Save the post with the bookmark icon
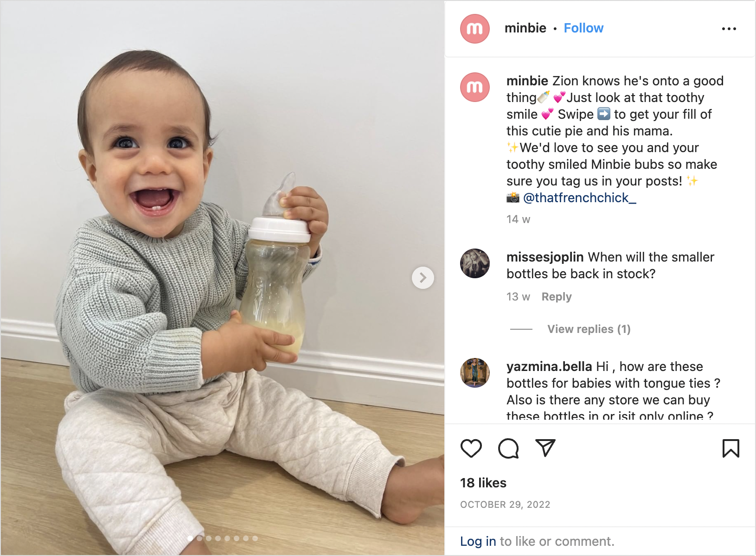Screen dimensions: 756x556 (x=730, y=448)
